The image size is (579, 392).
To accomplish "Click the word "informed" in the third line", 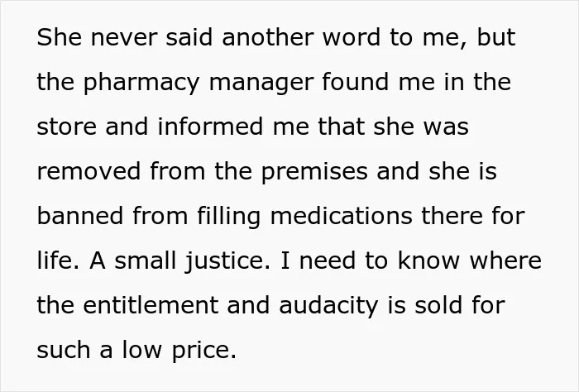I will pos(210,127).
